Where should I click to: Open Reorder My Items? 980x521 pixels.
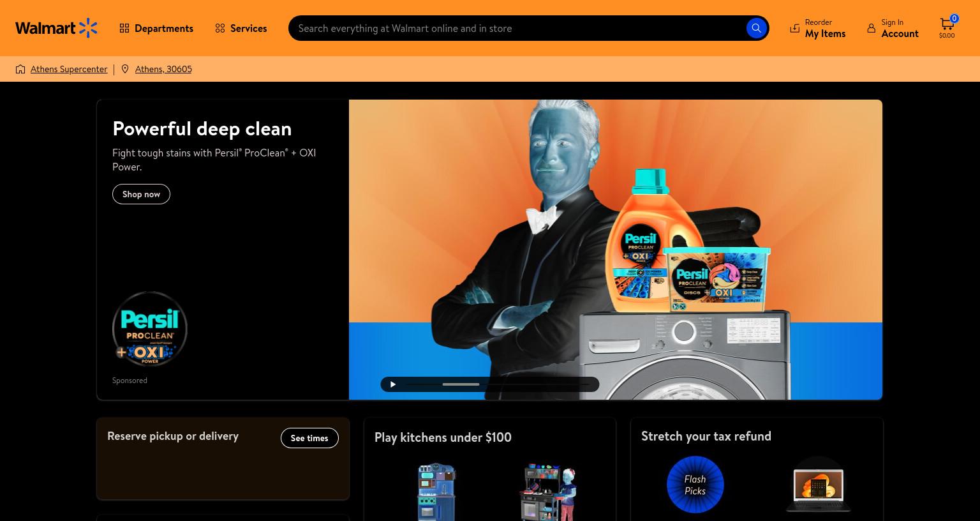818,28
